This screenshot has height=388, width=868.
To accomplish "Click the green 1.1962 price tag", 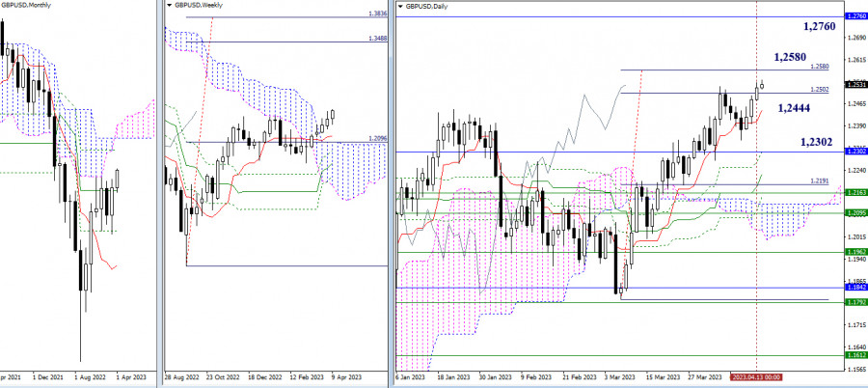I will pyautogui.click(x=856, y=252).
